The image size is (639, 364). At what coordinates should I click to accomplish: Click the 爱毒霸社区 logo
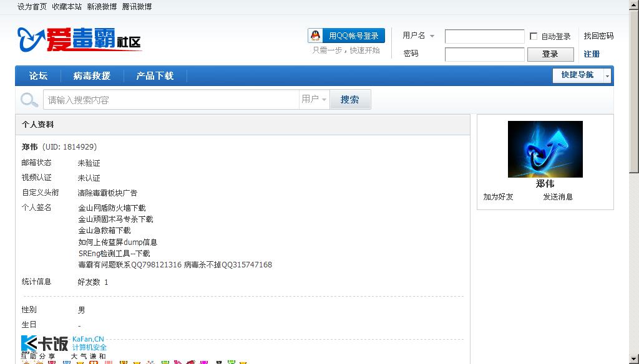coord(79,39)
